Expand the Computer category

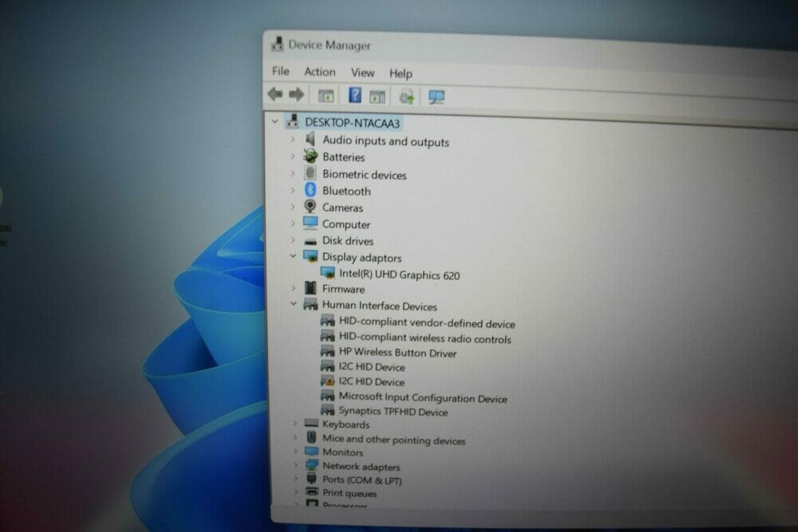pos(293,223)
